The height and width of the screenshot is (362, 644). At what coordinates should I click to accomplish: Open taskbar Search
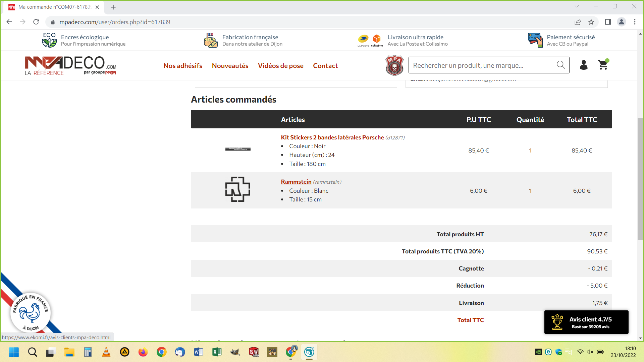tap(33, 352)
